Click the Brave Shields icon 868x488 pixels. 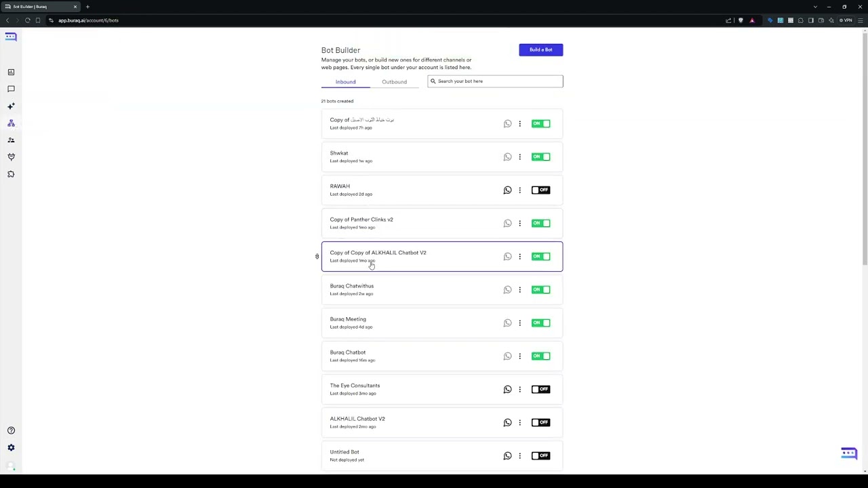741,20
